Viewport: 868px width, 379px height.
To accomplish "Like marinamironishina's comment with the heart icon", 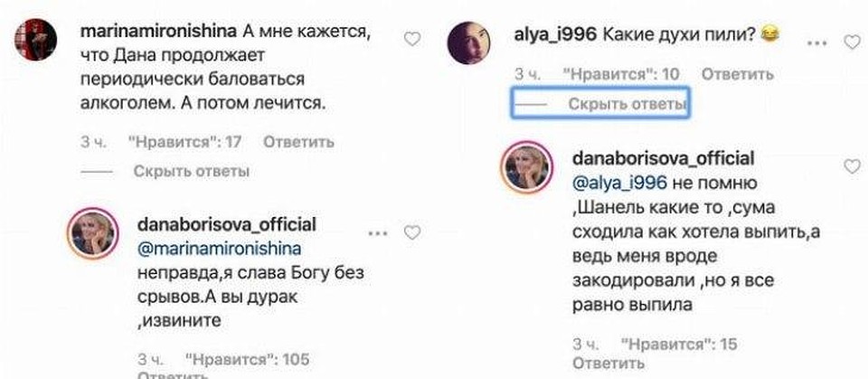I will tap(412, 39).
